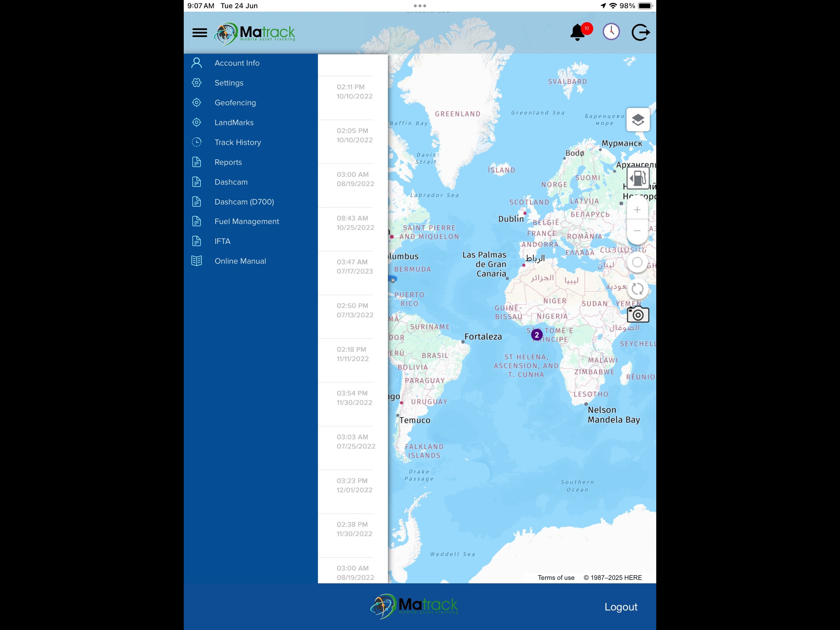Screen dimensions: 840x630
Task: Click the IFTA document icon
Action: coord(196,241)
